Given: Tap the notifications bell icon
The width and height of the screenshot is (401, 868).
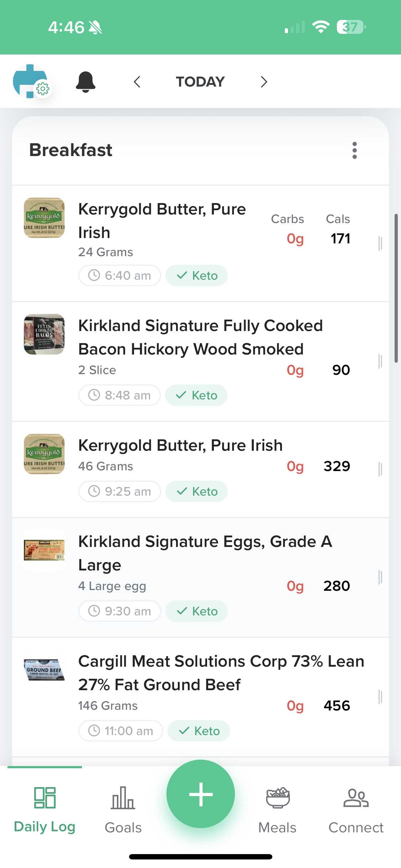Looking at the screenshot, I should [86, 82].
